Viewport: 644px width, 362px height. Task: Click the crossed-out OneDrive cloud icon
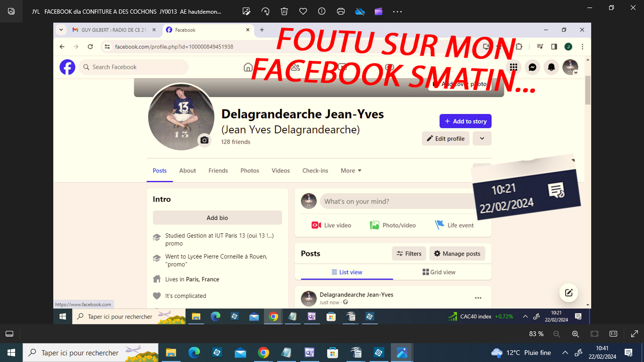point(360,11)
